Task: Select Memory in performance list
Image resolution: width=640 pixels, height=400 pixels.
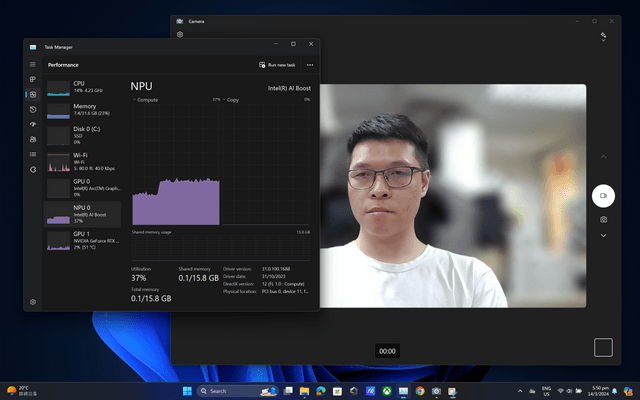Action: pyautogui.click(x=82, y=110)
